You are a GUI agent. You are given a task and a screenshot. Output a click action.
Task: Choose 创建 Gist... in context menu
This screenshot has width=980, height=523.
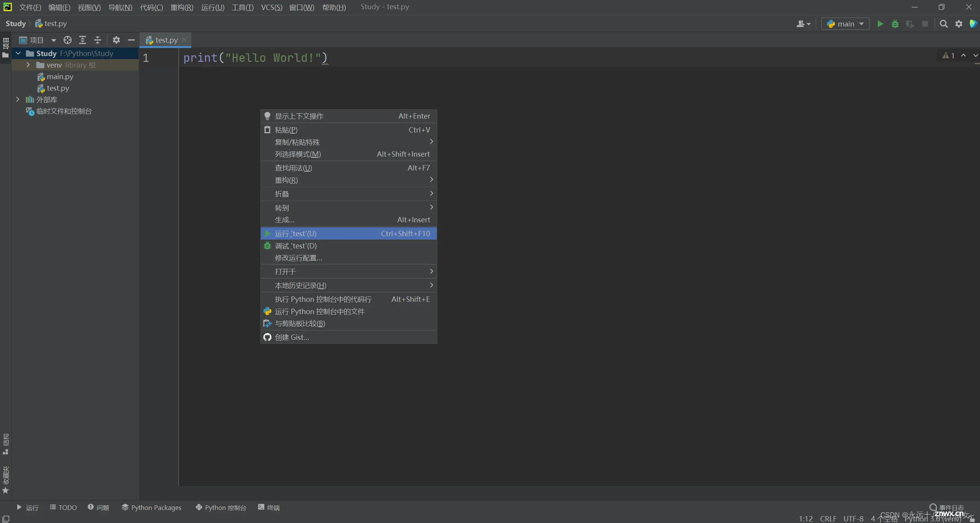click(x=348, y=337)
